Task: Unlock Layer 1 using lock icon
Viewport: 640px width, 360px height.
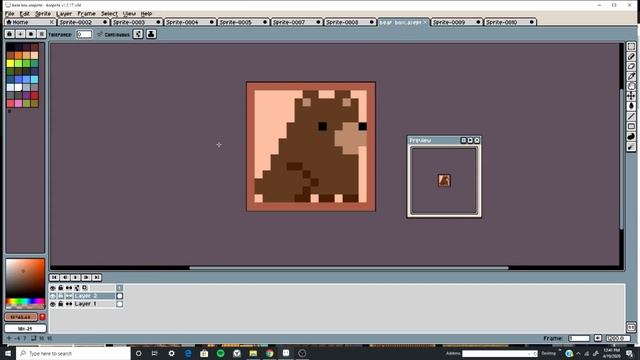Action: 61,304
